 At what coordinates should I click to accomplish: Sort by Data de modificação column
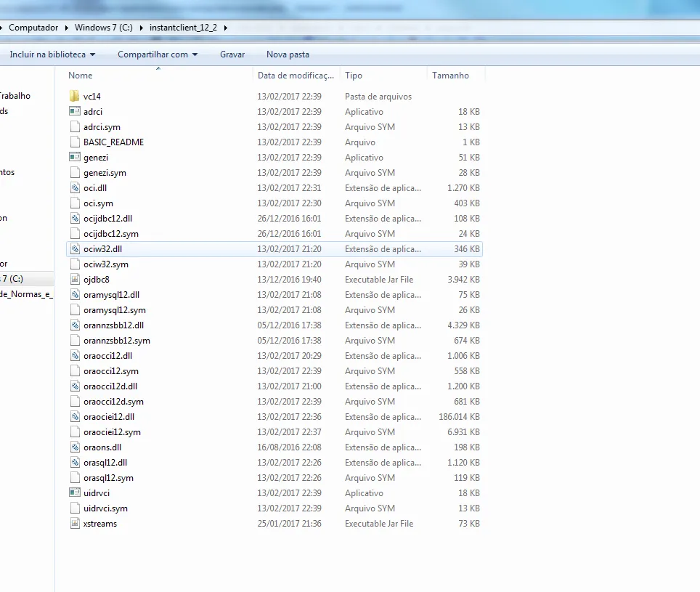coord(296,76)
